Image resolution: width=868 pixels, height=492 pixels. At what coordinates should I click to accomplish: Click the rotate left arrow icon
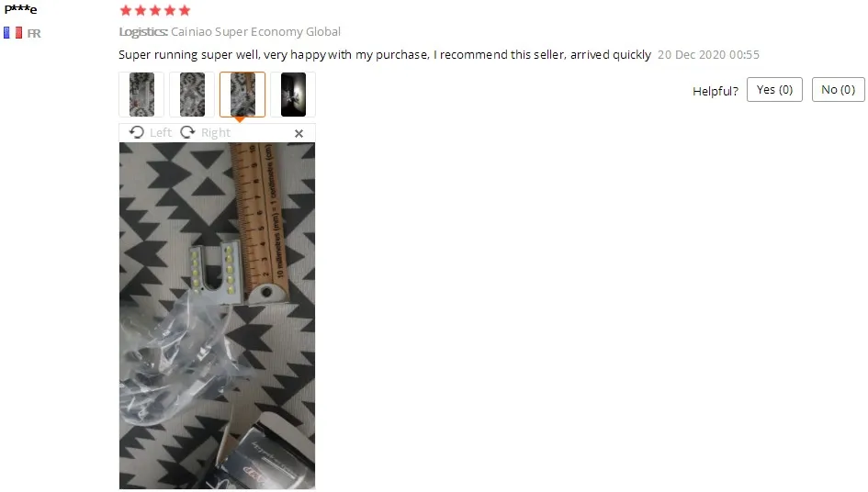point(136,132)
